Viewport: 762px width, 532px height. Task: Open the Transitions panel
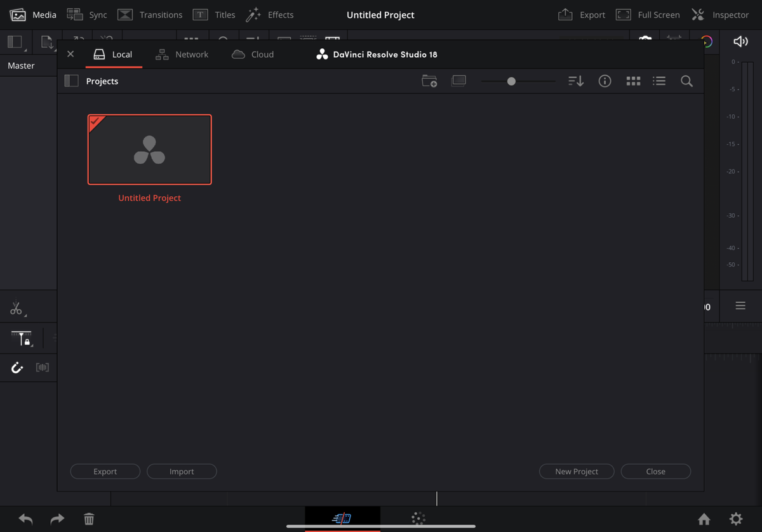(x=150, y=14)
